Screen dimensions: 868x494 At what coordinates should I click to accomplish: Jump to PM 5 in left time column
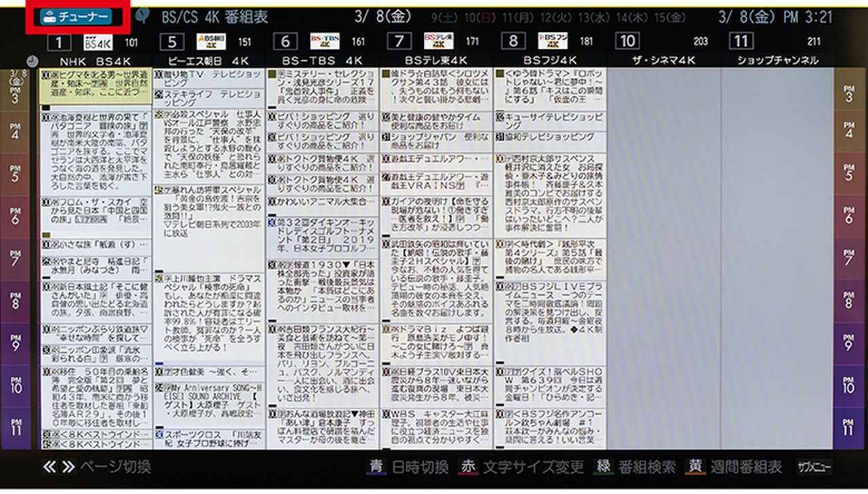(x=15, y=174)
